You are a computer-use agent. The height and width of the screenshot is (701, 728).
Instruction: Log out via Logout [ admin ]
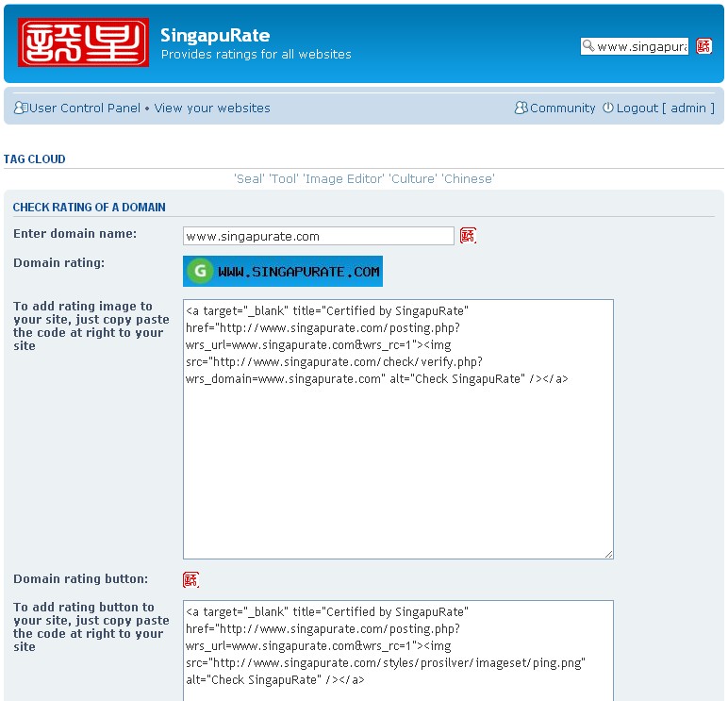pyautogui.click(x=666, y=108)
